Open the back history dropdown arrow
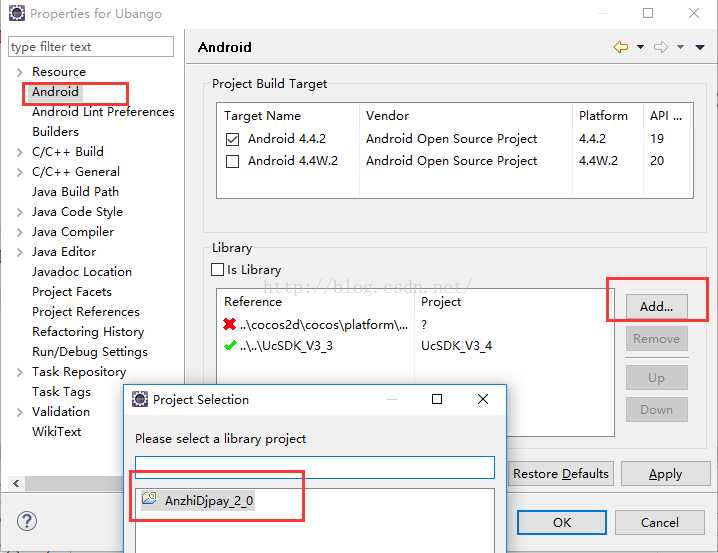This screenshot has height=553, width=718. point(640,47)
